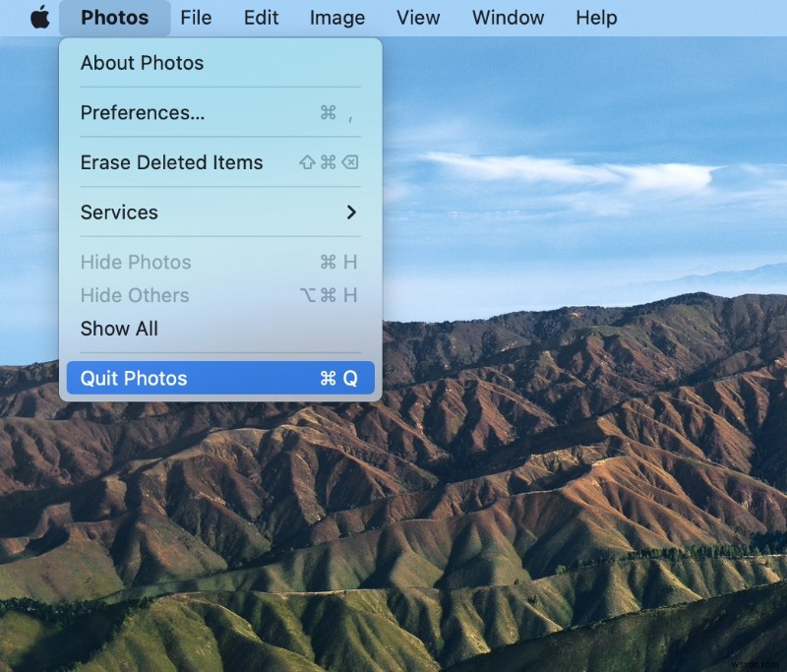787x672 pixels.
Task: Select Hide Photos
Action: pos(135,263)
